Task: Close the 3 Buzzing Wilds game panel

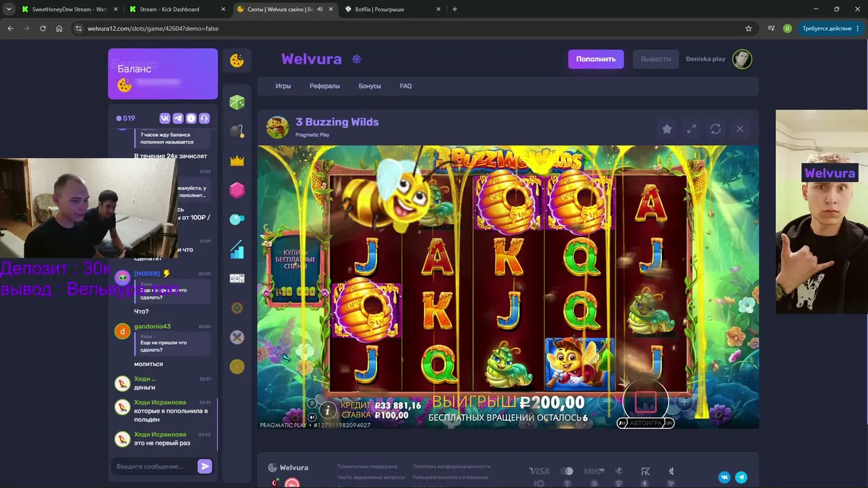Action: tap(740, 129)
